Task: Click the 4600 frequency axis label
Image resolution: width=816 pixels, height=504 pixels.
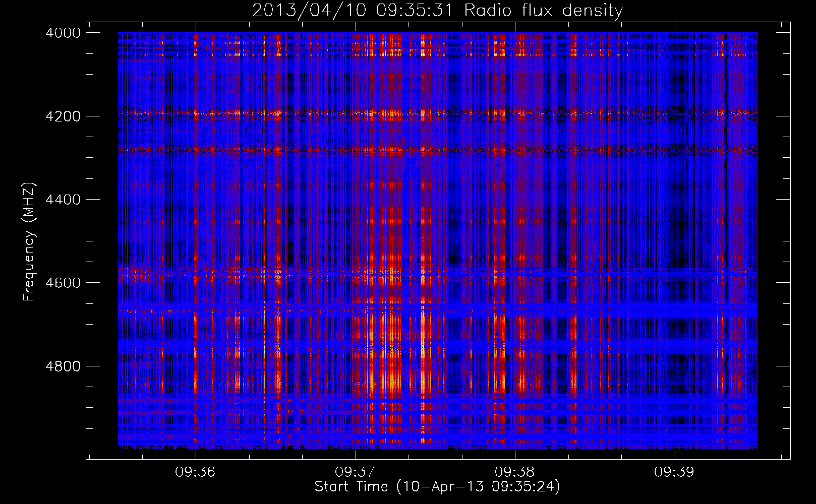Action: (63, 283)
